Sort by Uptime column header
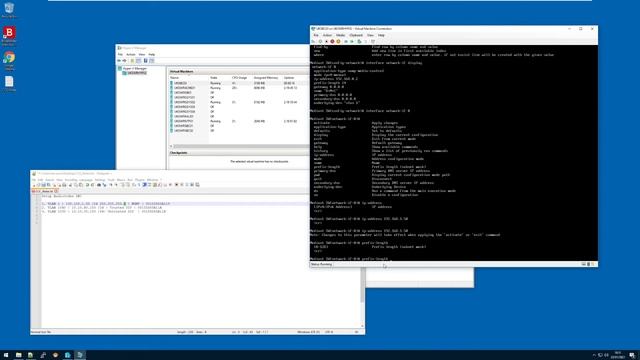 click(x=289, y=78)
